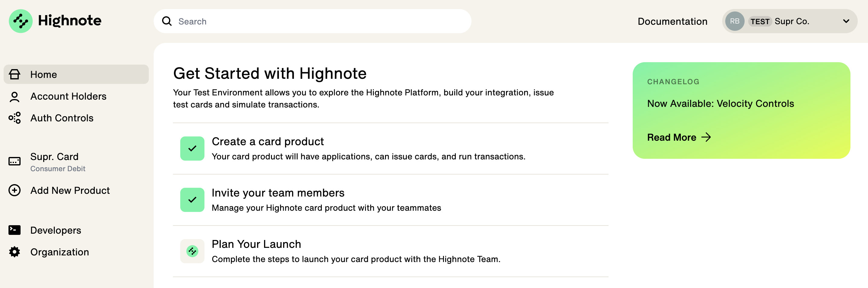Toggle the checkmark on Invite your team members
The width and height of the screenshot is (868, 288).
(x=192, y=200)
